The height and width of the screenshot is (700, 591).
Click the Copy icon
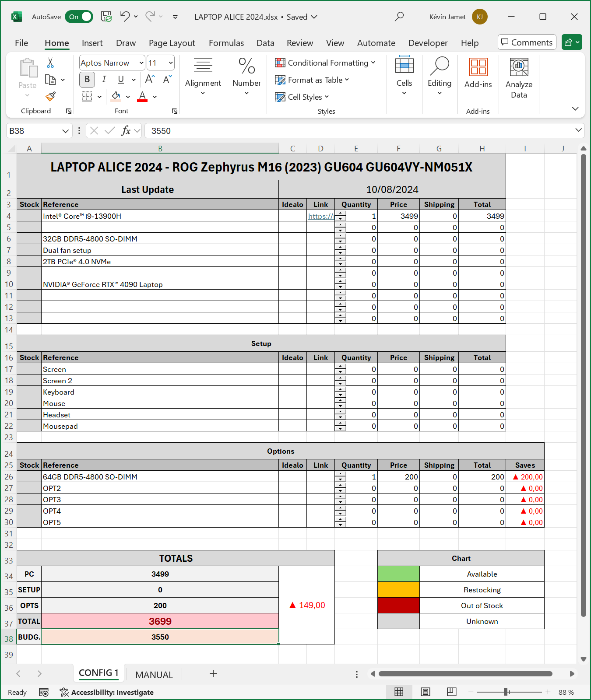coord(50,80)
